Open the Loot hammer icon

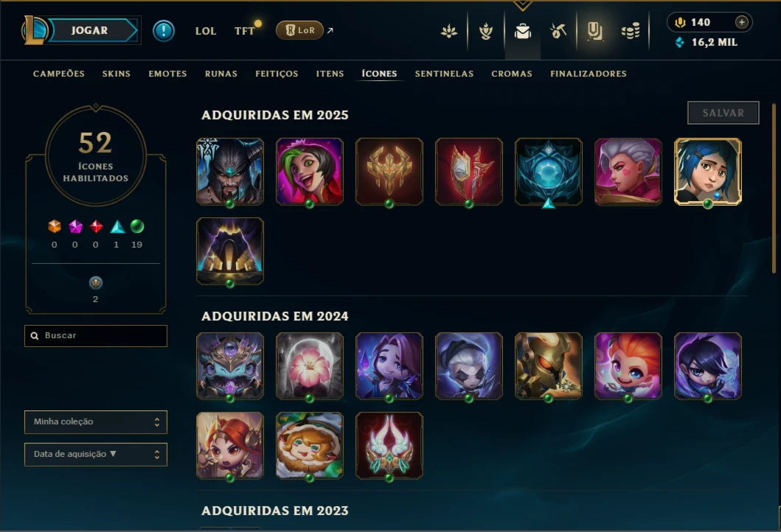pos(558,32)
